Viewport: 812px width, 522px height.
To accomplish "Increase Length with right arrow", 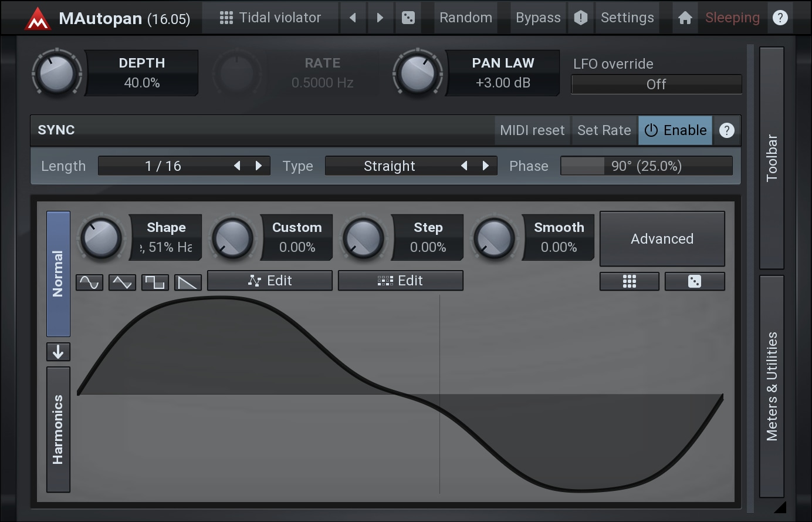I will pyautogui.click(x=258, y=166).
